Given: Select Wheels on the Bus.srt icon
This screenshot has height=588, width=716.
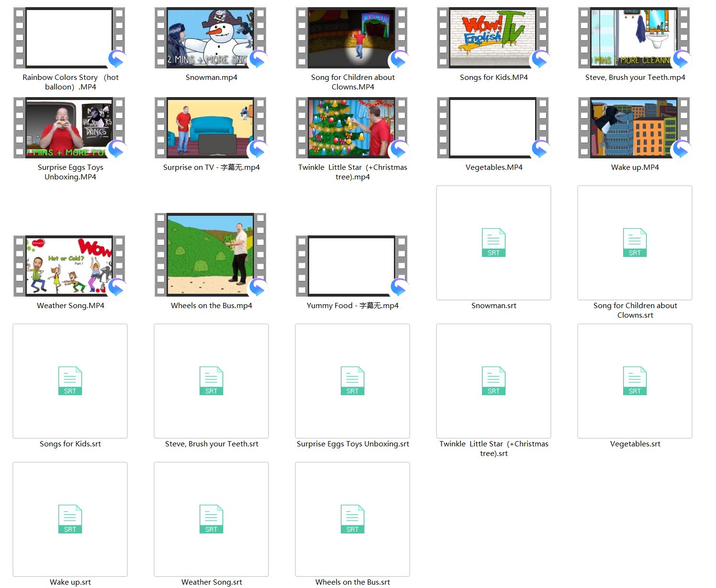Looking at the screenshot, I should (352, 519).
